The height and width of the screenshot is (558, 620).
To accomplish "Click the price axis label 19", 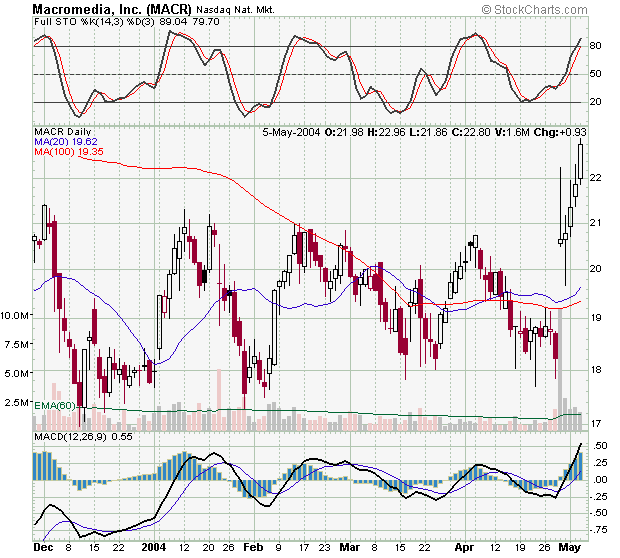I will click(x=595, y=318).
